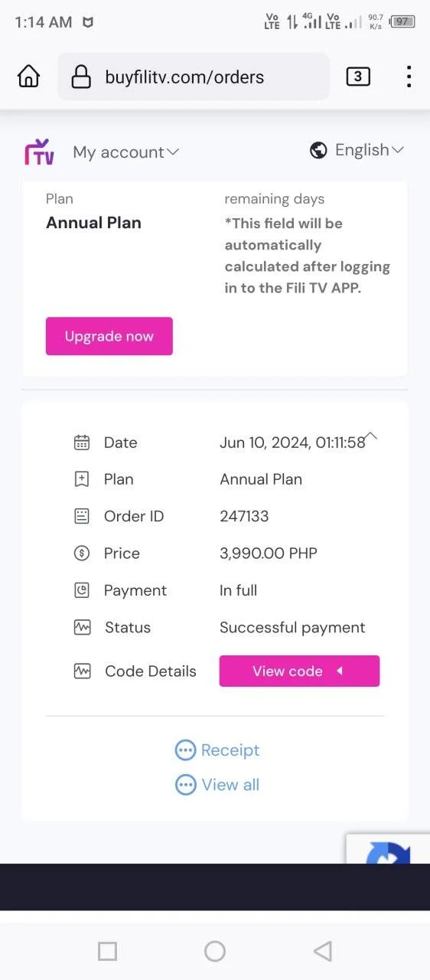
Task: Click the Upgrade now button
Action: [x=109, y=336]
